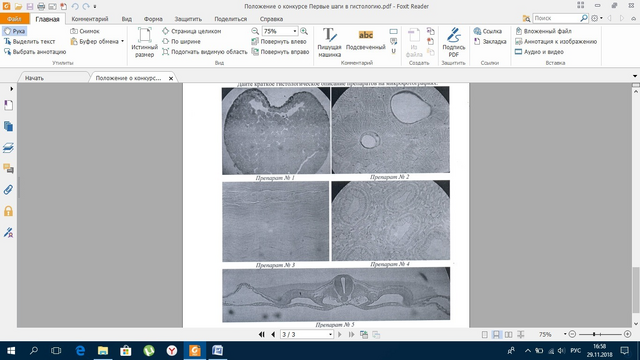Click the Snapshot (Снимок) tool
The height and width of the screenshot is (360, 640).
[85, 31]
